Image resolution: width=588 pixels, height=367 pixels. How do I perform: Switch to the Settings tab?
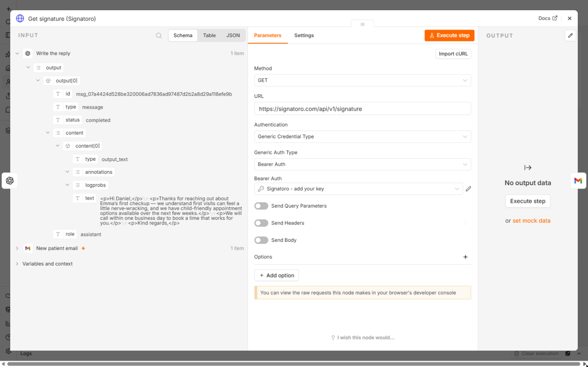point(304,36)
